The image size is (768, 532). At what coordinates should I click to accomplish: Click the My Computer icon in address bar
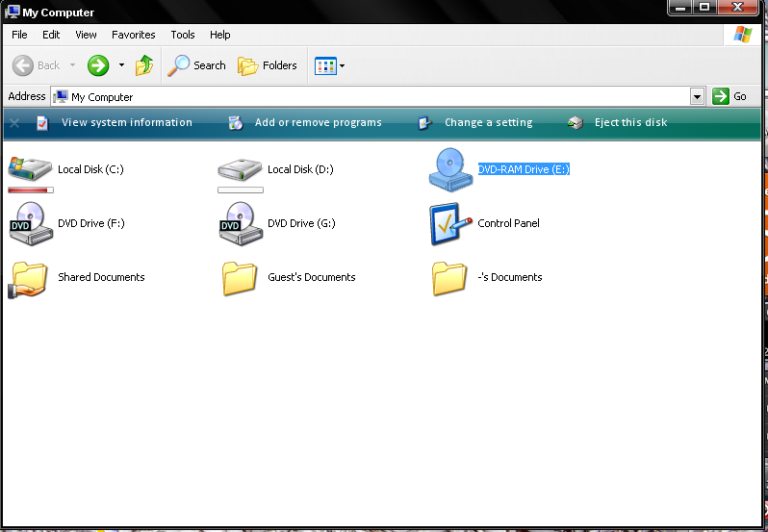click(x=61, y=96)
